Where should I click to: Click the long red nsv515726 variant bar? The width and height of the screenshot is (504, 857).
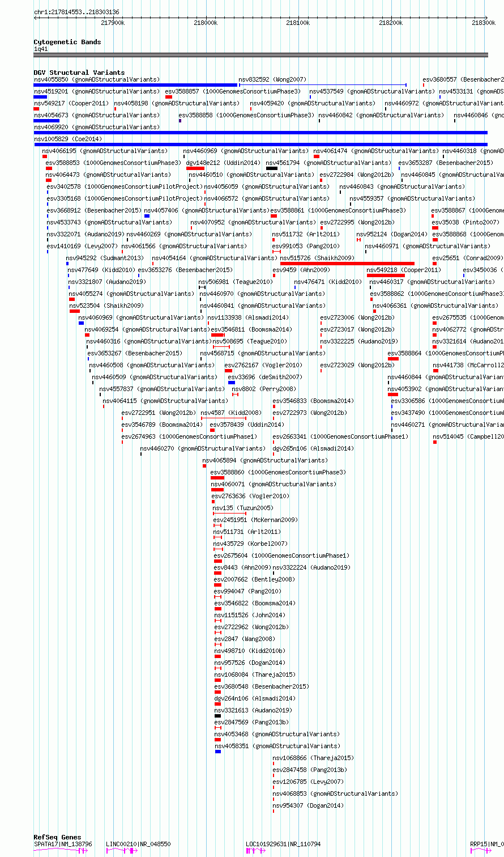click(x=347, y=264)
